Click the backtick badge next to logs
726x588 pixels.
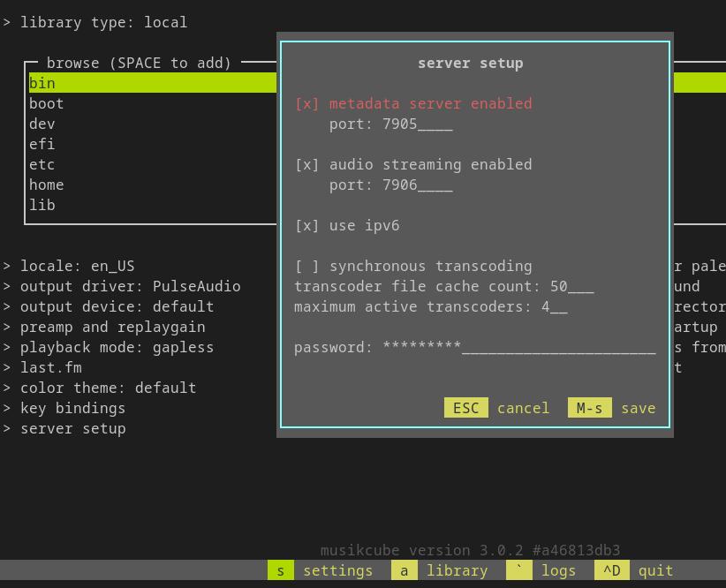(519, 570)
